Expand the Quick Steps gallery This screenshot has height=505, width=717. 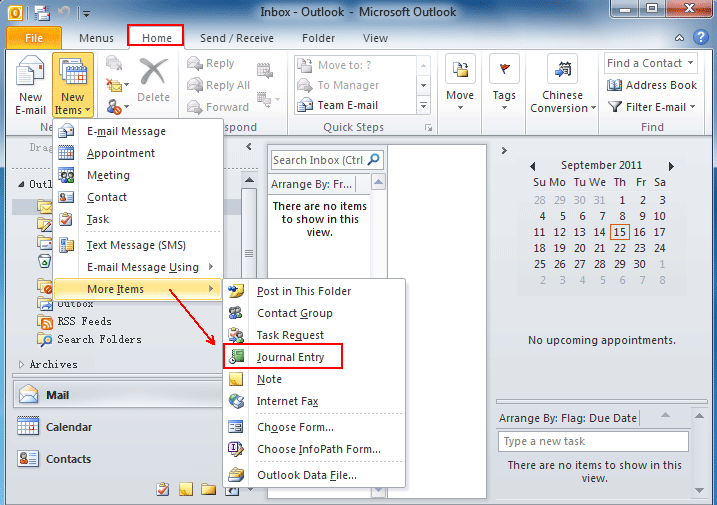coord(423,106)
